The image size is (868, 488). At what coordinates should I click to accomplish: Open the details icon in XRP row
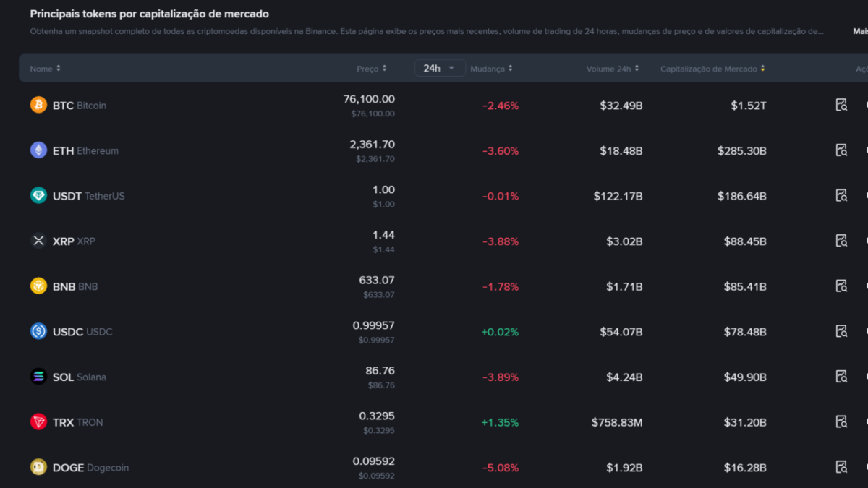[x=841, y=241]
